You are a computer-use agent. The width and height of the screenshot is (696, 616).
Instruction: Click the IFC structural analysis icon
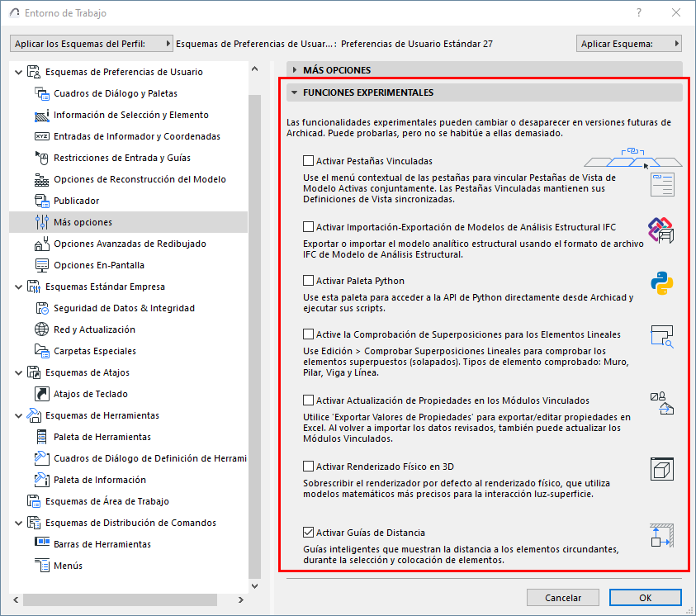661,230
